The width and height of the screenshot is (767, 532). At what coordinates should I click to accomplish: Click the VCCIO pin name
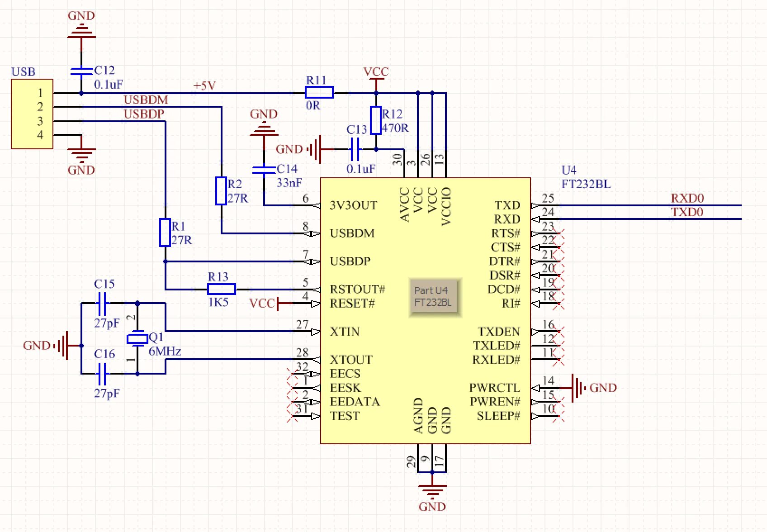pyautogui.click(x=446, y=206)
